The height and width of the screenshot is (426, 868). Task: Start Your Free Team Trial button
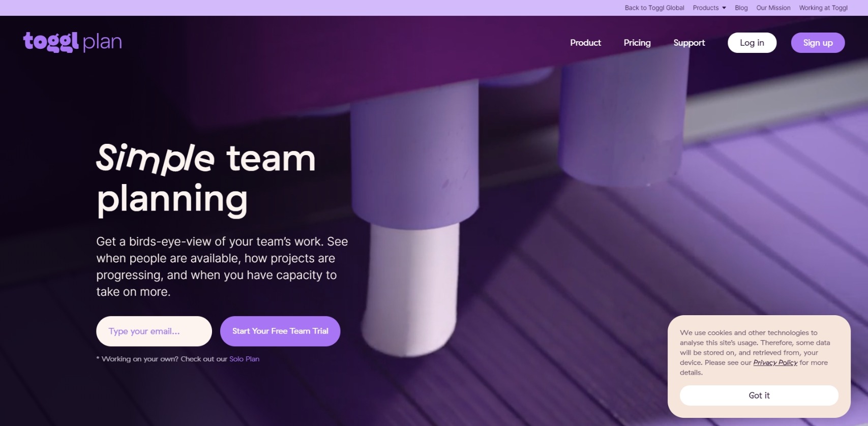(x=280, y=331)
